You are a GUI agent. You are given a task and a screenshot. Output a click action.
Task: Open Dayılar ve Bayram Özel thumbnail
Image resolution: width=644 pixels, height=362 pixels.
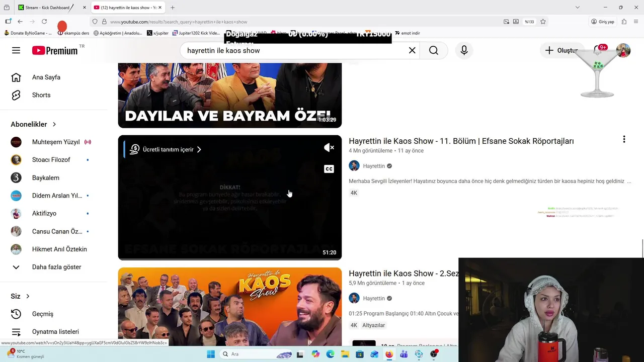(230, 96)
